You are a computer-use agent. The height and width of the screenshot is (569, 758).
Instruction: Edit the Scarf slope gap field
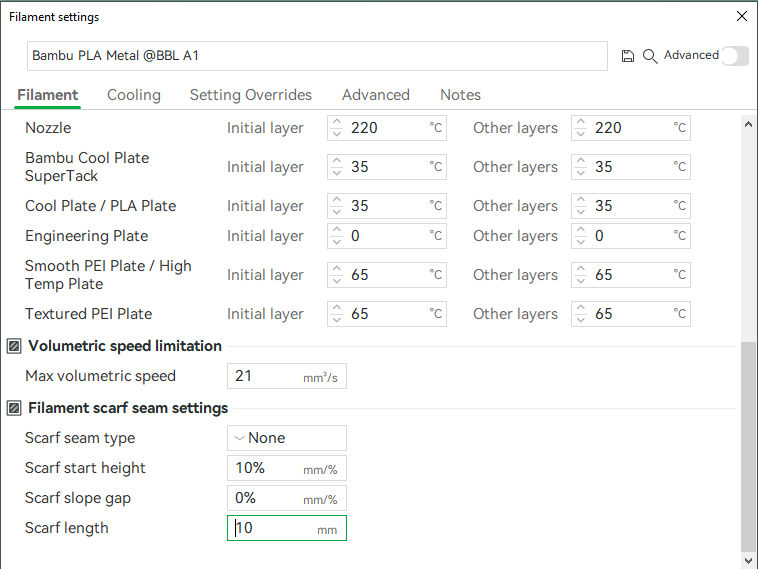click(x=287, y=498)
